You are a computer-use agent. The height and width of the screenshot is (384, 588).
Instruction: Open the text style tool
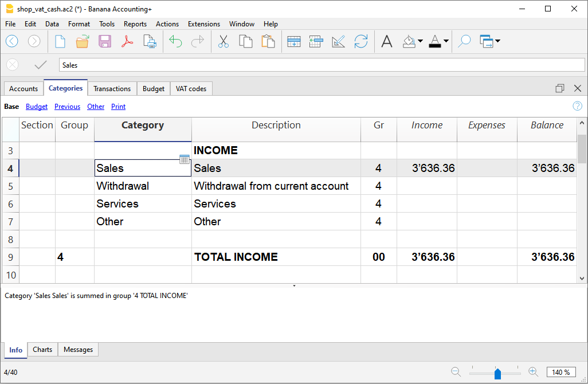coord(386,41)
